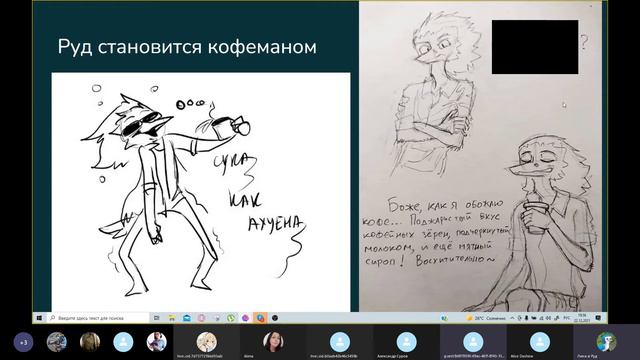
Task: Open the volume control in the system tray
Action: click(548, 318)
